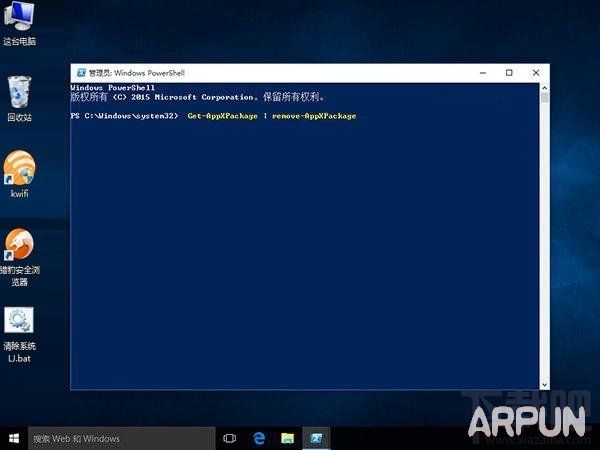Image resolution: width=600 pixels, height=450 pixels.
Task: Select the kwifi desktop shortcut
Action: coord(19,174)
